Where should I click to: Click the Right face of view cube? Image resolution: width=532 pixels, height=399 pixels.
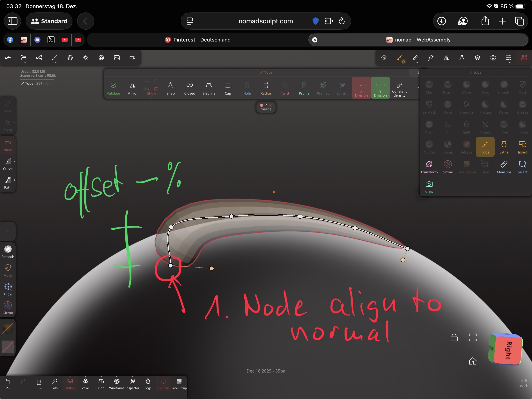point(508,350)
